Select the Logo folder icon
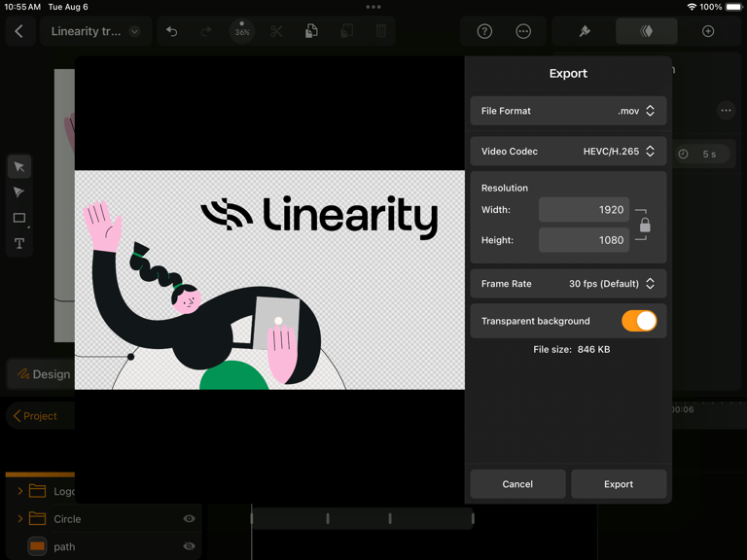Viewport: 747px width, 560px height. click(37, 491)
